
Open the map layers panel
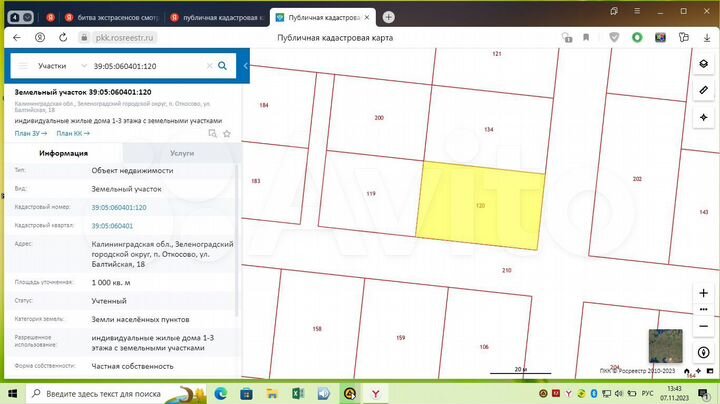coord(704,65)
